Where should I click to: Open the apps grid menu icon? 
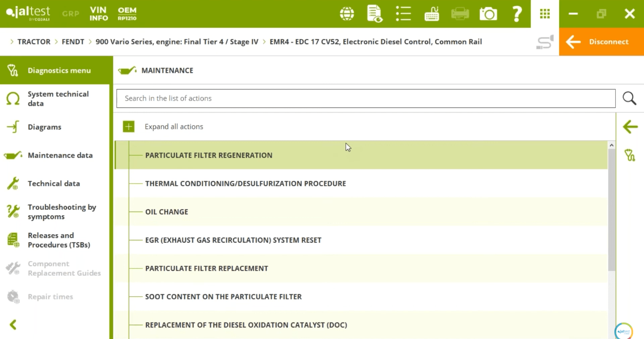pyautogui.click(x=545, y=14)
